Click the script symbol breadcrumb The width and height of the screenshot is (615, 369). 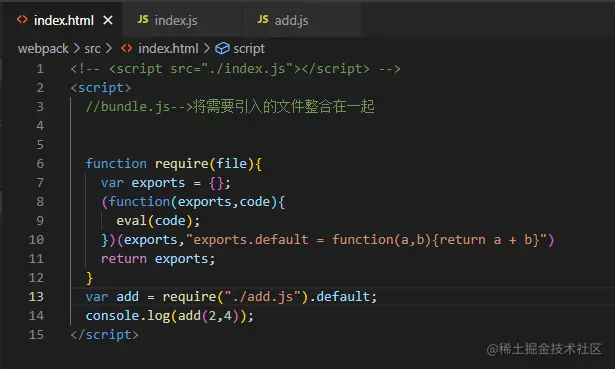(249, 49)
